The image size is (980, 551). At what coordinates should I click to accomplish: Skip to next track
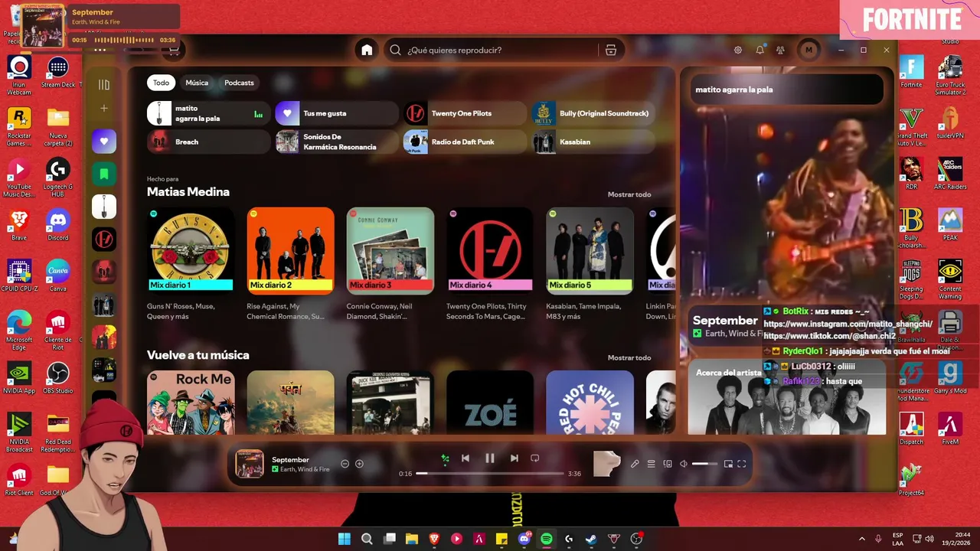click(514, 458)
